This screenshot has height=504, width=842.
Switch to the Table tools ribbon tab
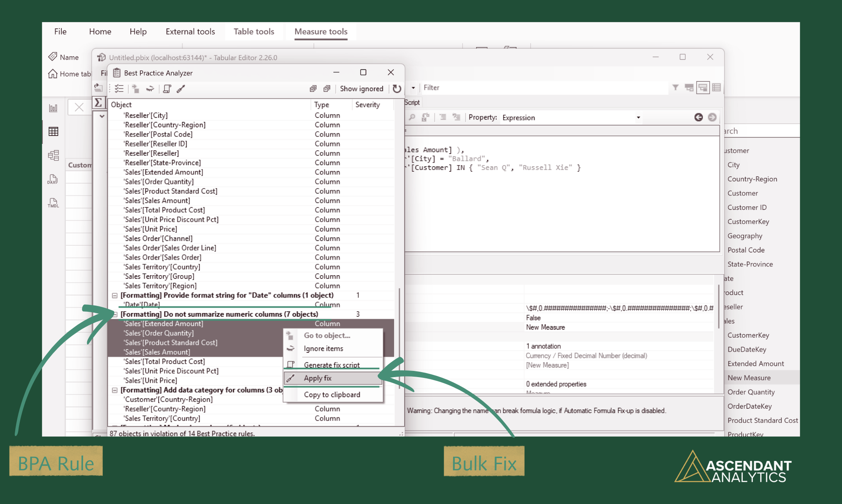[254, 32]
